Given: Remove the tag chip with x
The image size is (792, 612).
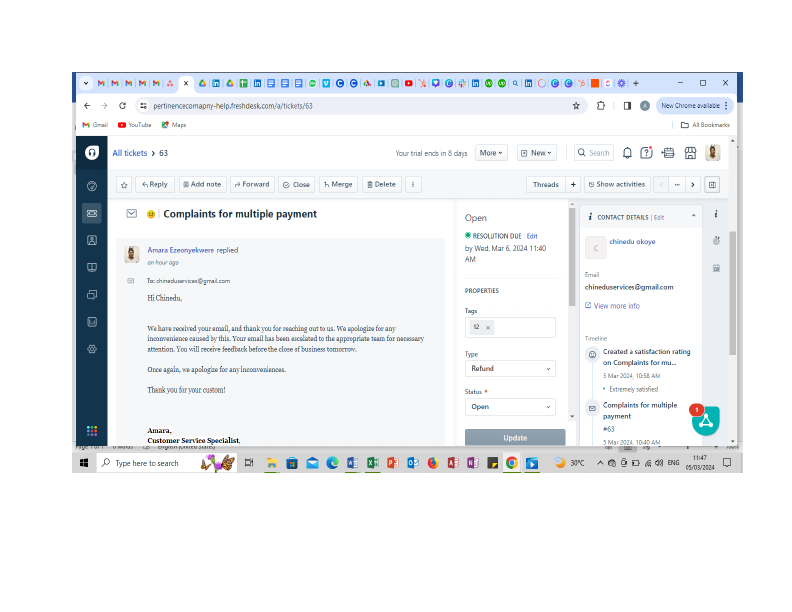Looking at the screenshot, I should point(488,328).
